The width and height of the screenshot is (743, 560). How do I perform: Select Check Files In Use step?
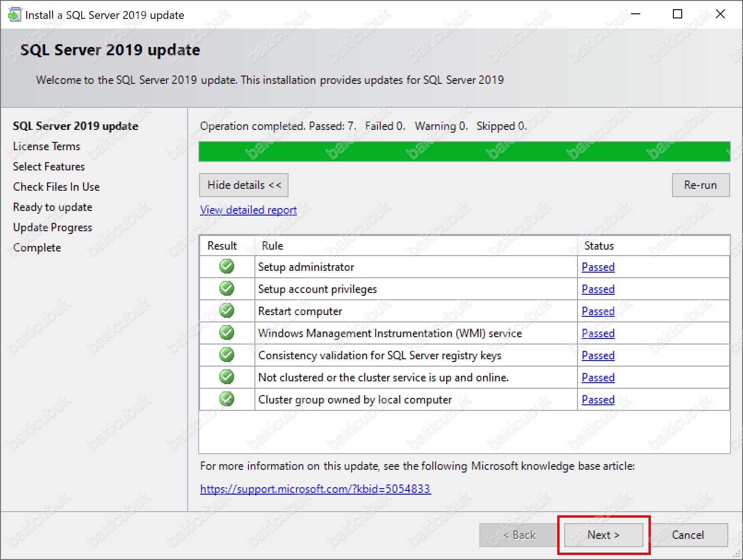pos(56,187)
